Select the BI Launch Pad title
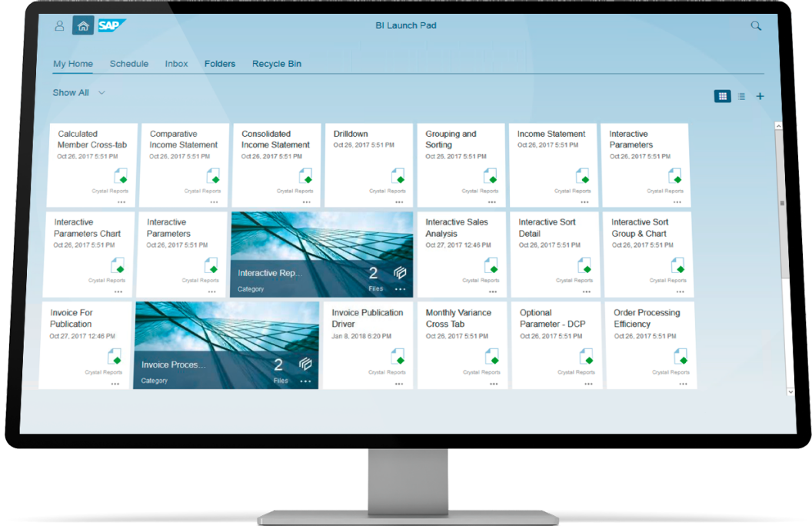Viewport: 812px width, 526px height. [x=406, y=25]
